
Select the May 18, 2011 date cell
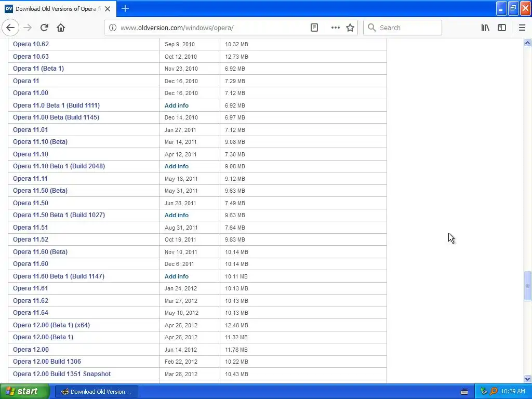[x=189, y=179]
